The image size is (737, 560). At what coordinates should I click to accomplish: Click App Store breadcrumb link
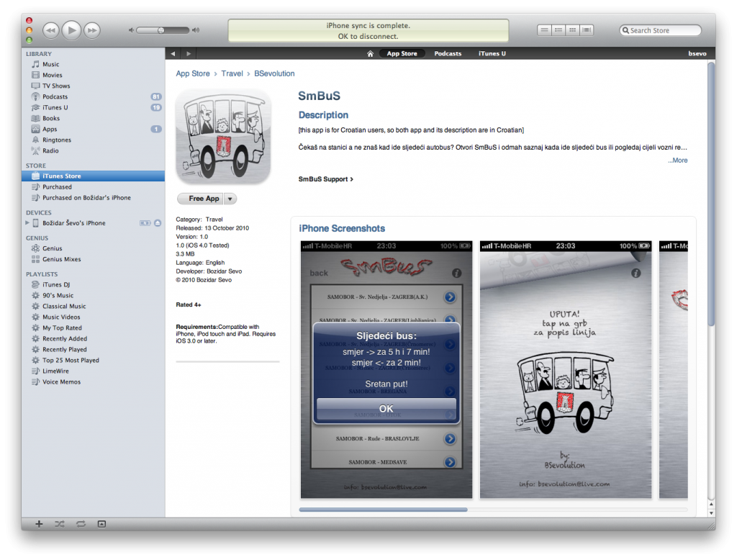(193, 74)
